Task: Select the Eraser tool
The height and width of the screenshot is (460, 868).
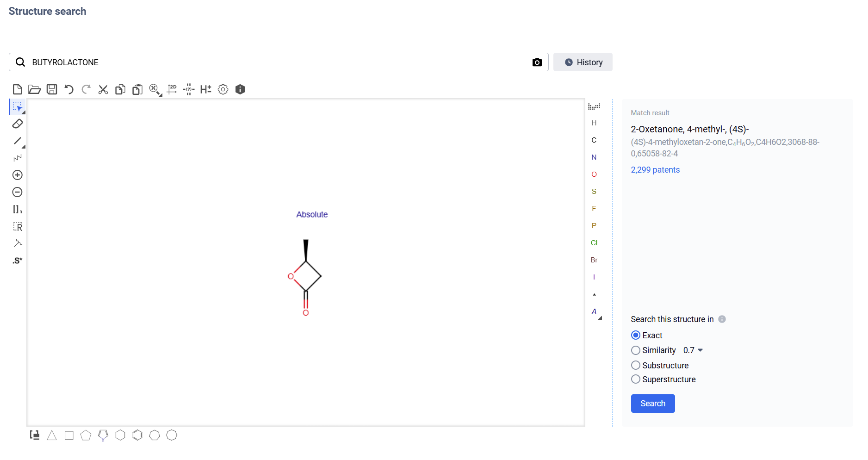Action: click(x=18, y=124)
